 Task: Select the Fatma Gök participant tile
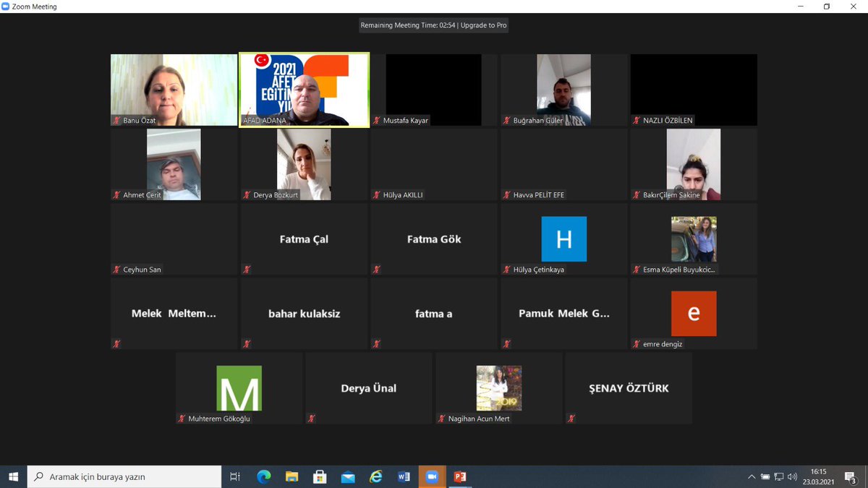(x=434, y=239)
